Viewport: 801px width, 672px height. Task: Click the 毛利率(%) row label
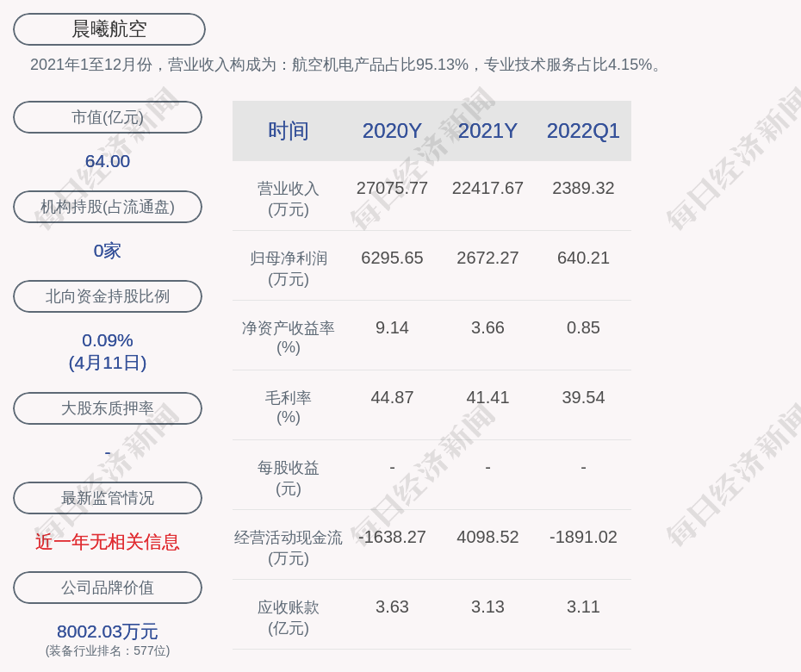[289, 408]
